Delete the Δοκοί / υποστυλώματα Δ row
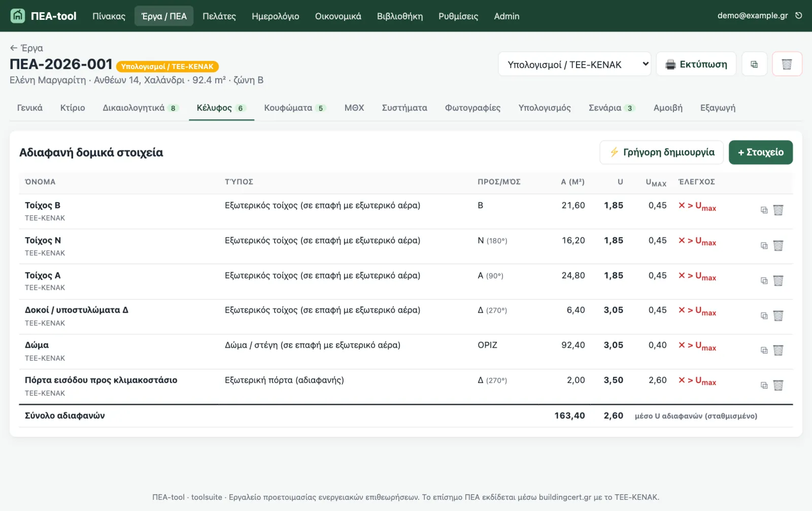Viewport: 812px width, 511px height. 779,316
